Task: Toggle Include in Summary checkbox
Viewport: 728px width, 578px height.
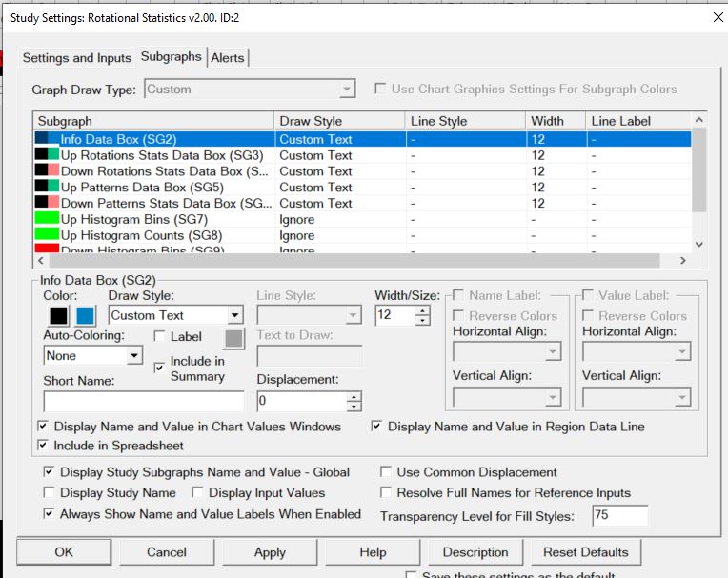Action: coord(159,368)
